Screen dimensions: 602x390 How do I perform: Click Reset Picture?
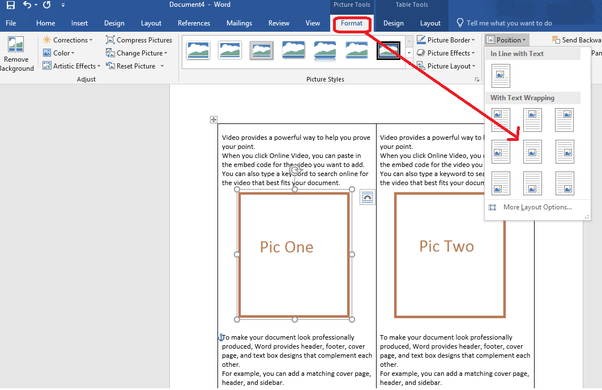point(131,66)
